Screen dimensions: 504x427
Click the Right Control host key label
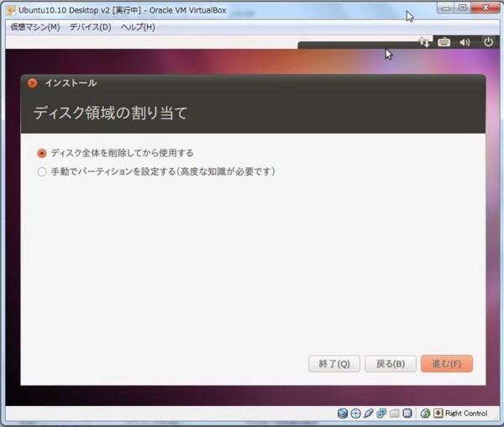coord(466,414)
